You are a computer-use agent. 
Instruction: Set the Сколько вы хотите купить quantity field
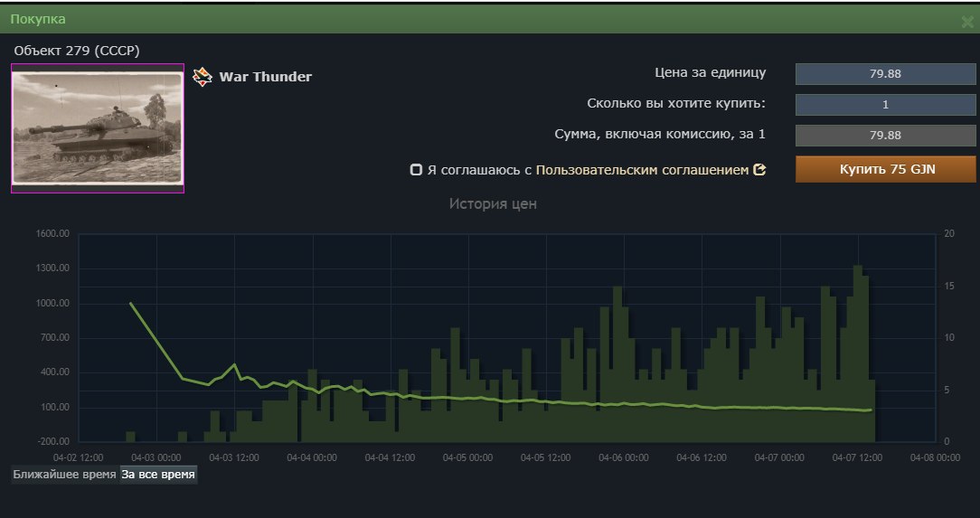click(885, 104)
